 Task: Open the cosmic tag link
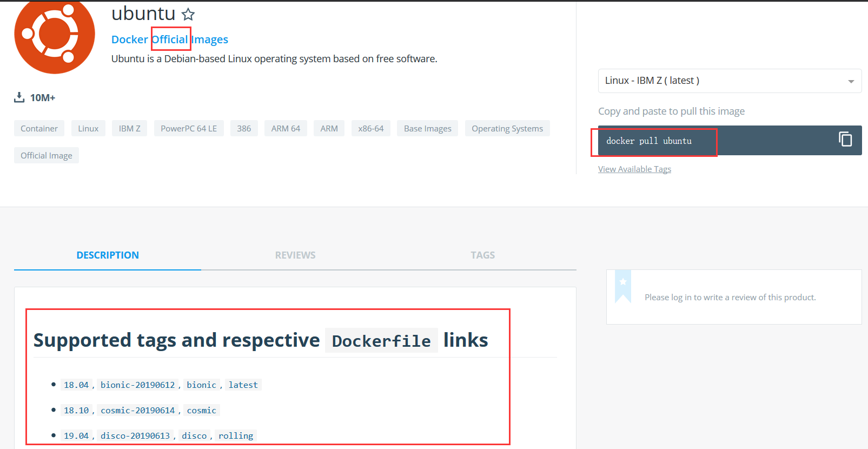pos(202,410)
